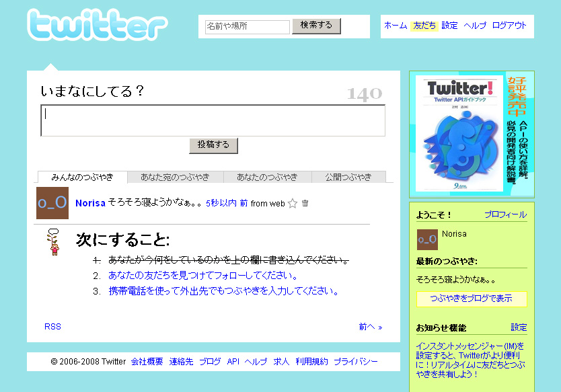The image size is (561, 392).
Task: Focus the 名前や場所 search field
Action: point(248,27)
